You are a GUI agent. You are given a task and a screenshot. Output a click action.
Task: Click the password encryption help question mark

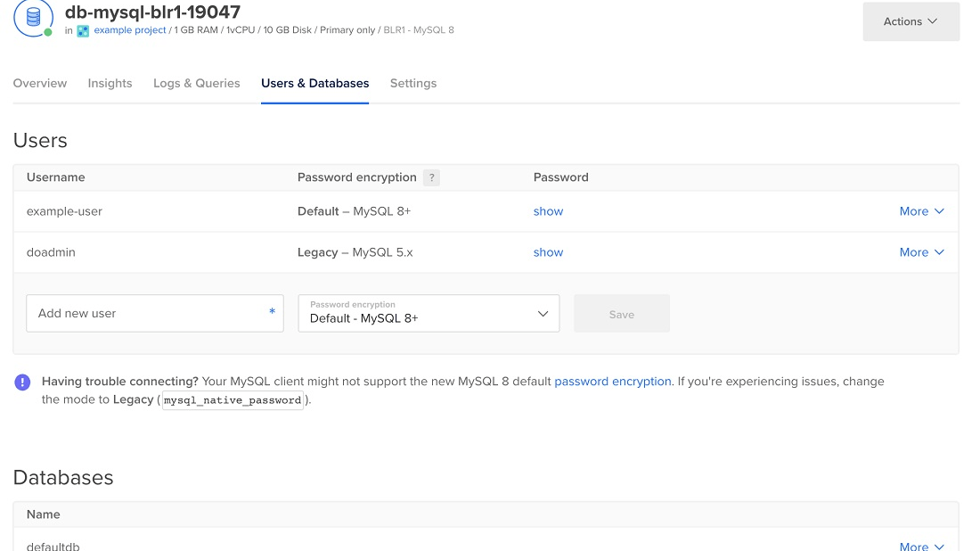click(x=431, y=177)
